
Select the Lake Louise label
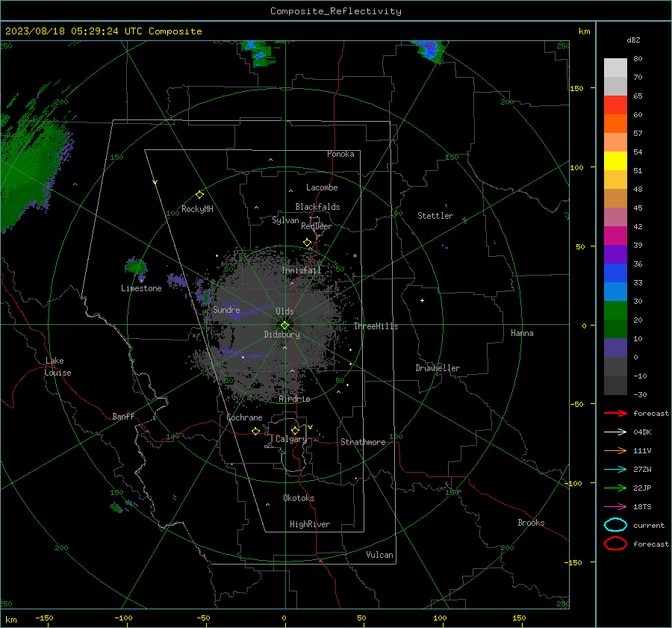point(57,367)
